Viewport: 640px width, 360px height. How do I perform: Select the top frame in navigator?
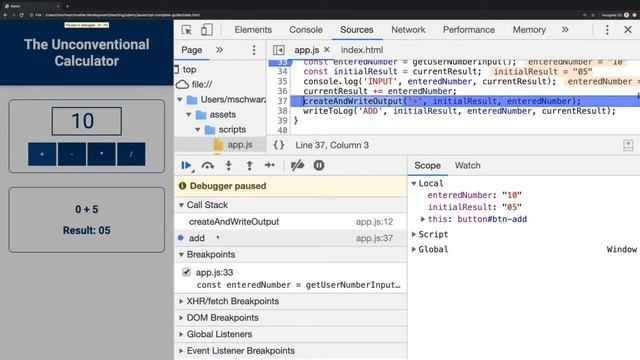point(189,69)
